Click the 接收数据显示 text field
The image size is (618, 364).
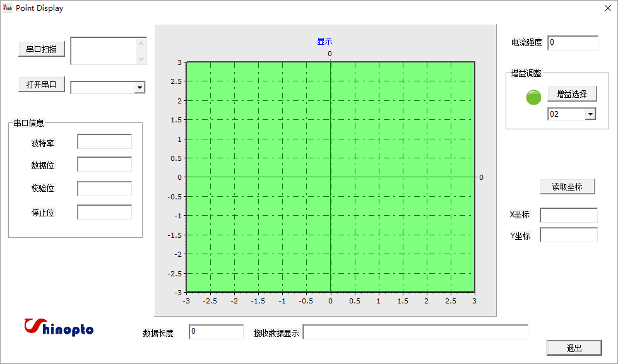point(415,332)
